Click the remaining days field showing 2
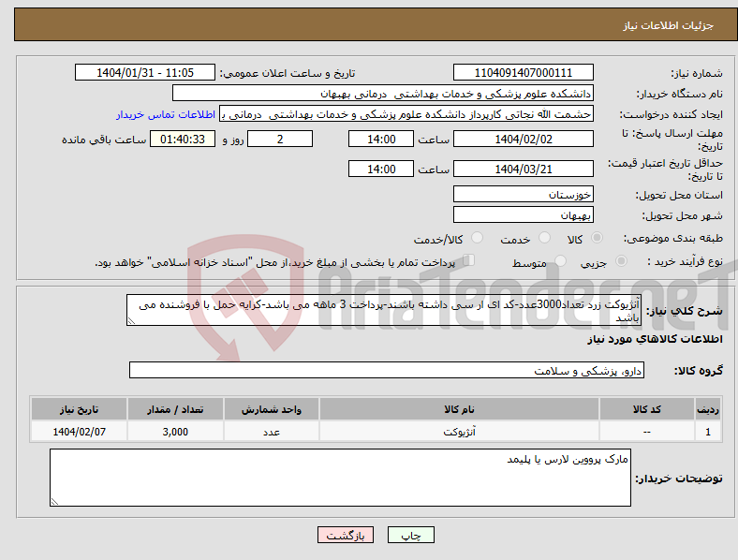The image size is (738, 560). point(280,139)
